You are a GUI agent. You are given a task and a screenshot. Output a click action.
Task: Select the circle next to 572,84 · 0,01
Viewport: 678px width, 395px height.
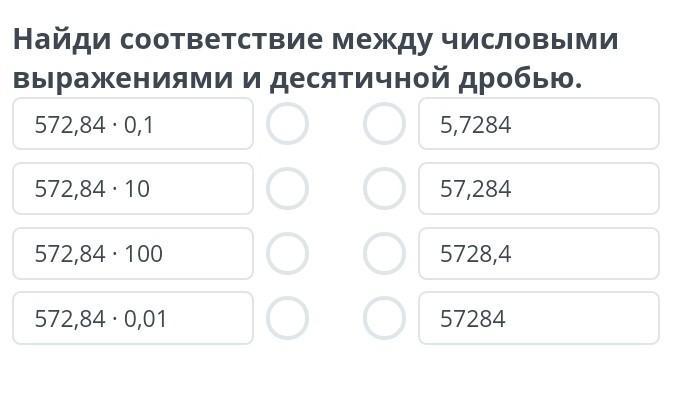[x=288, y=318]
